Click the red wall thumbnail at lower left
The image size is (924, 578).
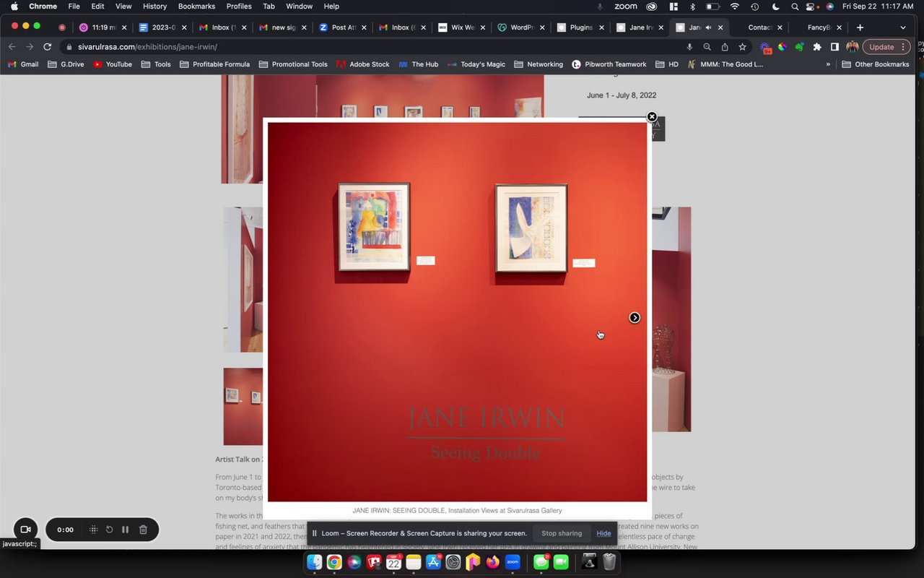243,407
